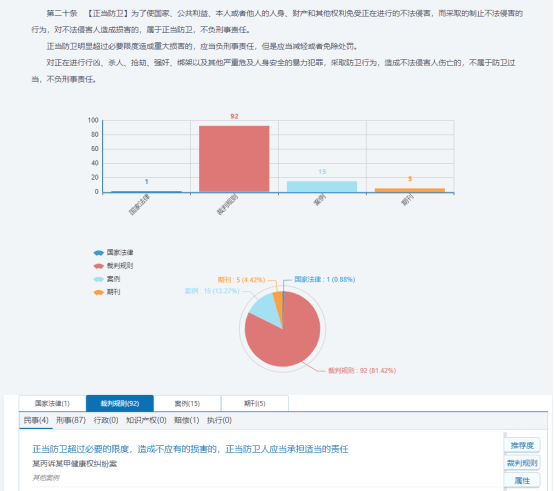The width and height of the screenshot is (554, 491).
Task: Open the 赔偿(1) sub-tab
Action: click(x=187, y=420)
